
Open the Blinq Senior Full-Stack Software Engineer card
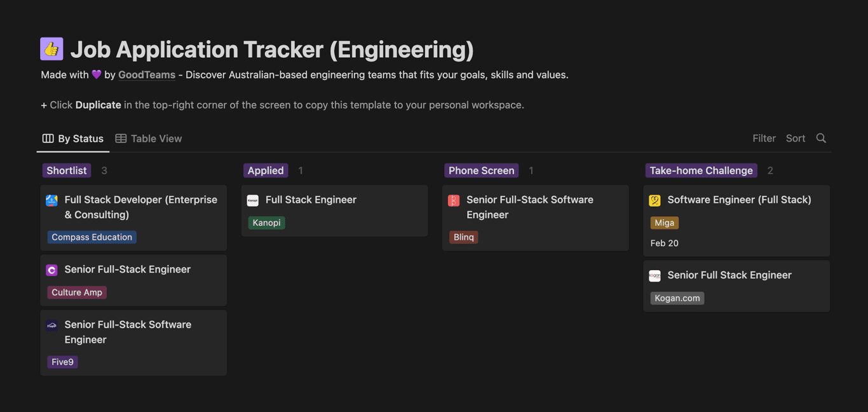(536, 217)
